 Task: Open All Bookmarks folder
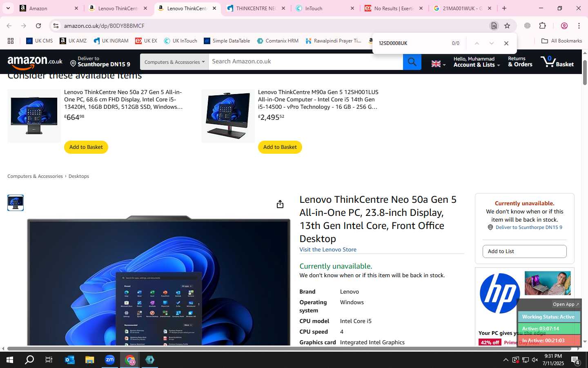[561, 41]
